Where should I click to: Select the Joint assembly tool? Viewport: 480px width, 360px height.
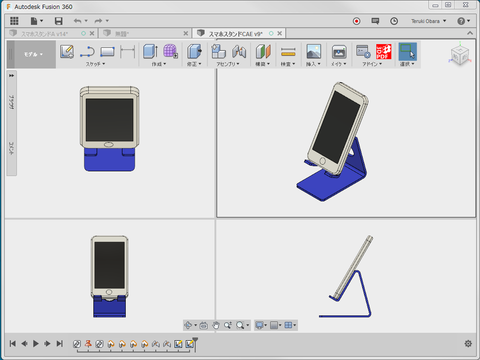239,51
